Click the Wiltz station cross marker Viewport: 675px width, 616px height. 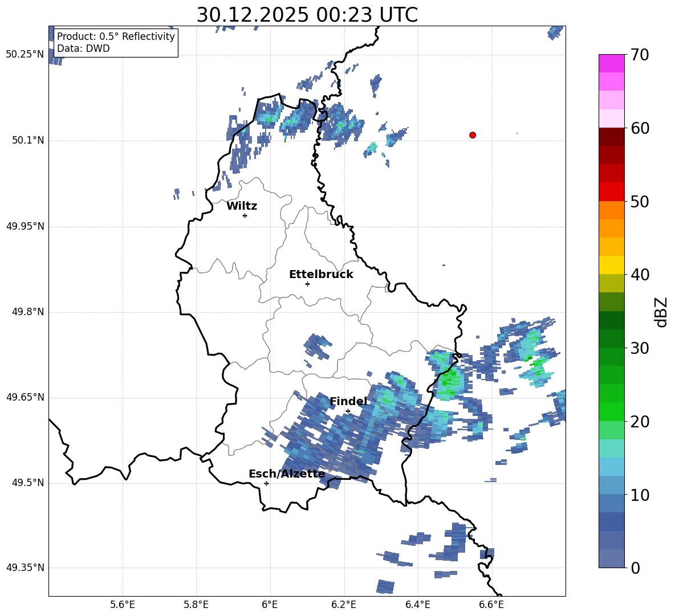point(245,215)
